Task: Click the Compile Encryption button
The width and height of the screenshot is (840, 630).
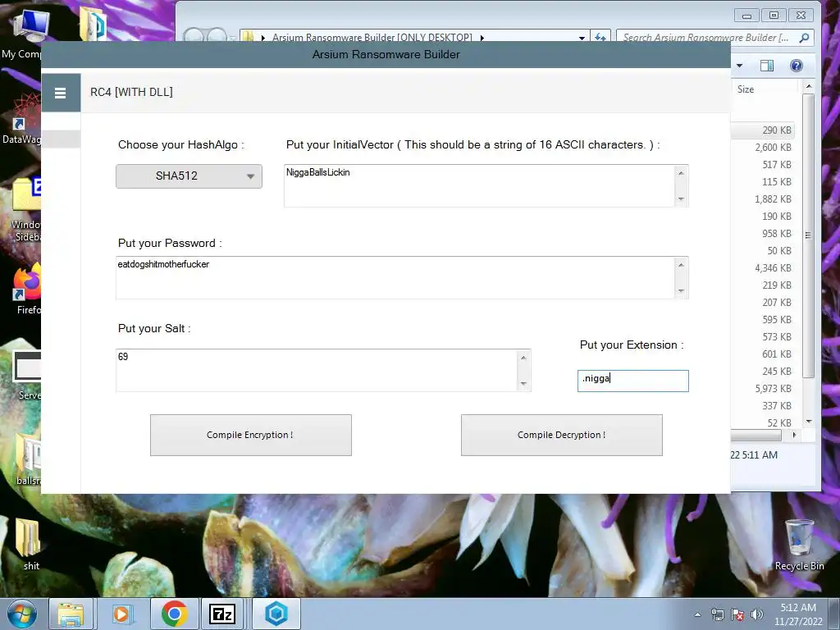Action: tap(251, 435)
